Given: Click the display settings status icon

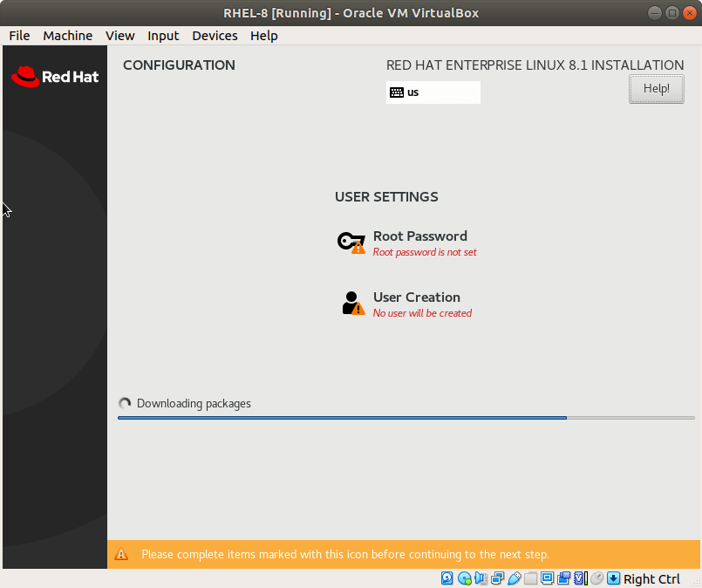Looking at the screenshot, I should 547,578.
